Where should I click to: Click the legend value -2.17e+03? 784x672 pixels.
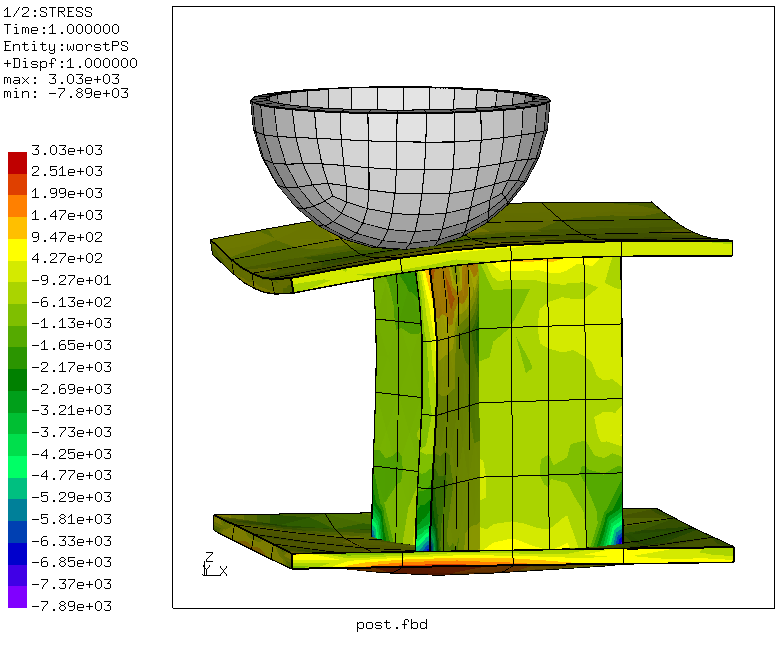[72, 367]
